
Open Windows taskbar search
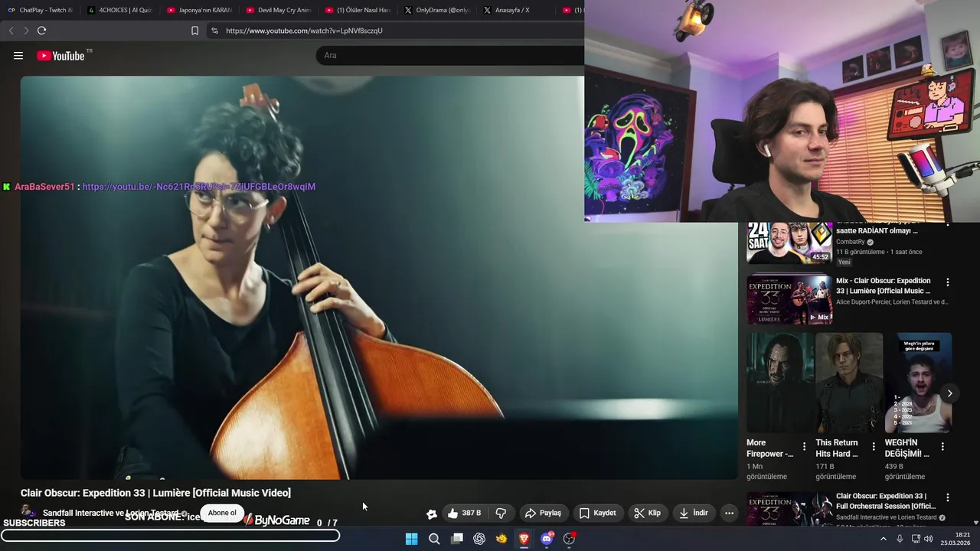tap(434, 539)
